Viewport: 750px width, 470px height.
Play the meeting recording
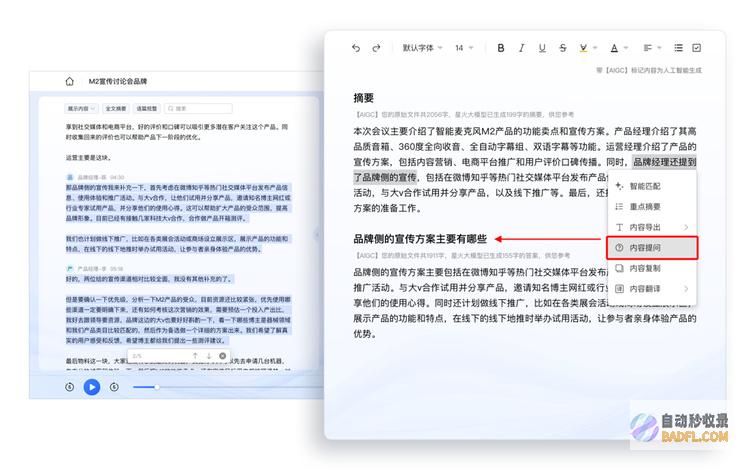coord(92,387)
